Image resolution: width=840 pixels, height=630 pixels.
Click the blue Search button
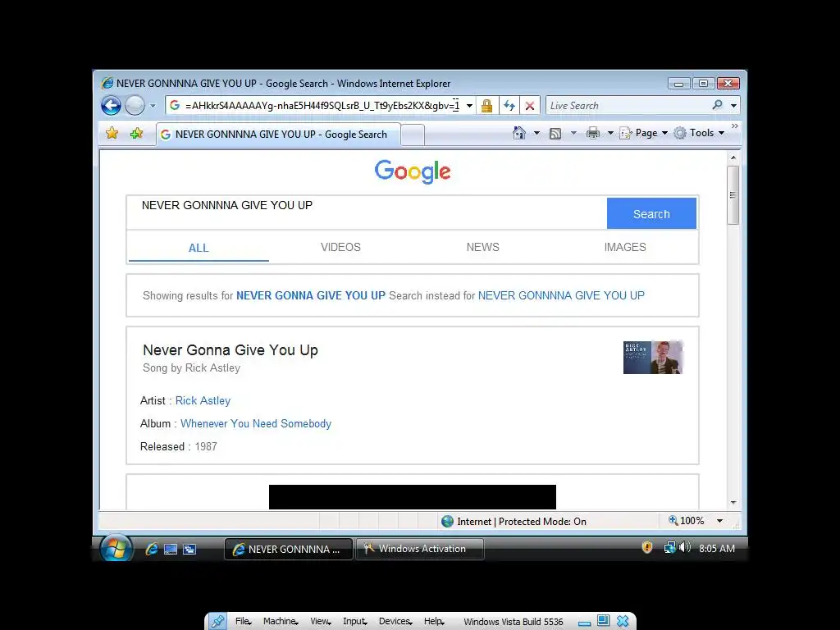(x=651, y=213)
